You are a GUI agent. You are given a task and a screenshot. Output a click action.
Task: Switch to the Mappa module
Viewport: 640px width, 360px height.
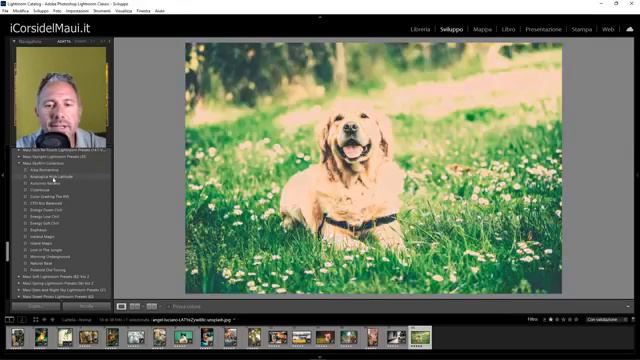point(482,29)
